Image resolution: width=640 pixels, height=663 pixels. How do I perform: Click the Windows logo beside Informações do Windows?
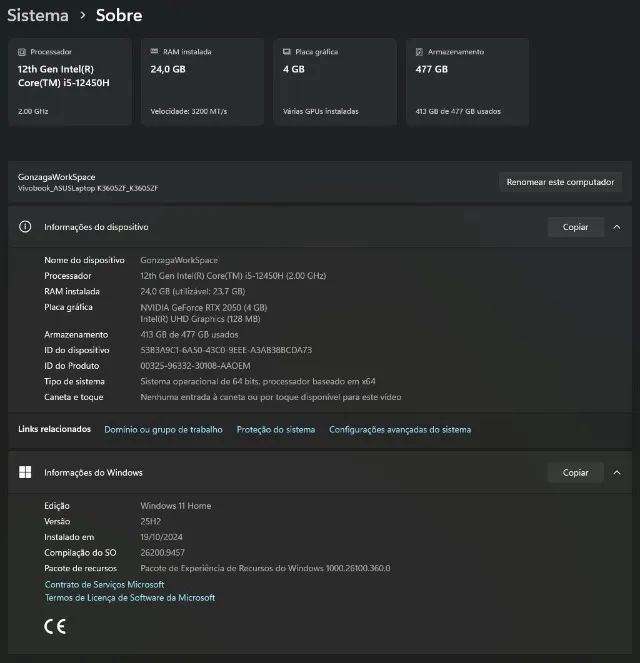pyautogui.click(x=25, y=472)
